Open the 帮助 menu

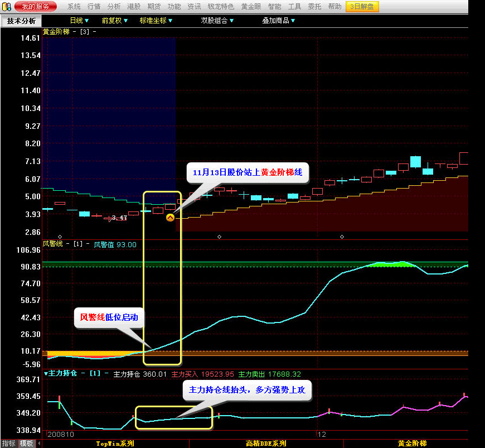pyautogui.click(x=334, y=7)
